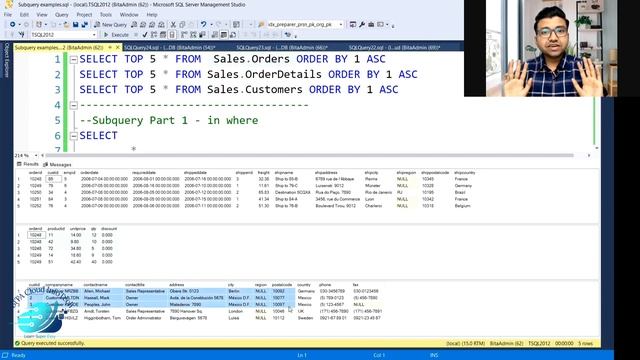Click the editor horizontal scrollbar
The height and width of the screenshot is (360, 640).
point(309,156)
